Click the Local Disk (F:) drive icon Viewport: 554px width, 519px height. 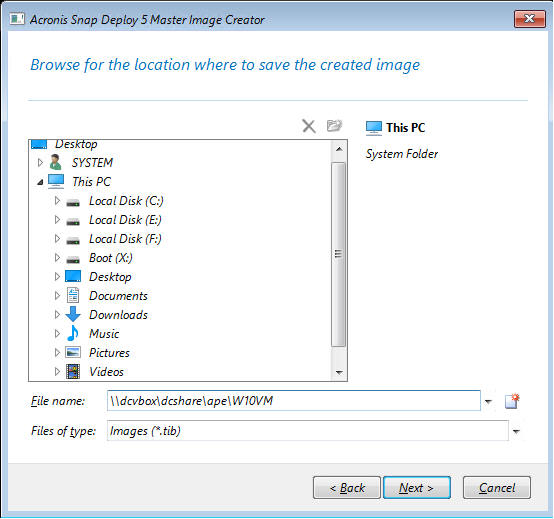click(73, 240)
